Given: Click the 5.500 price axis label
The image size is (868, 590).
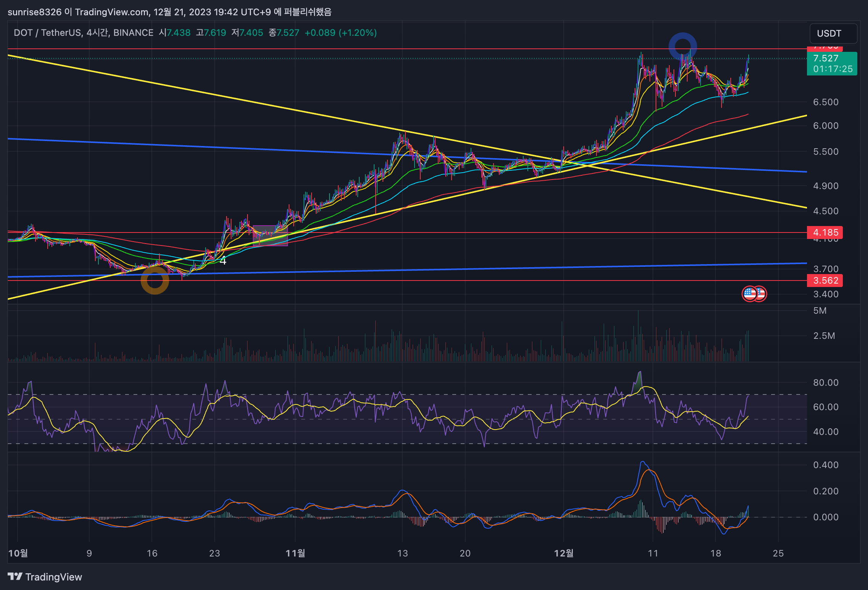Looking at the screenshot, I should tap(826, 152).
